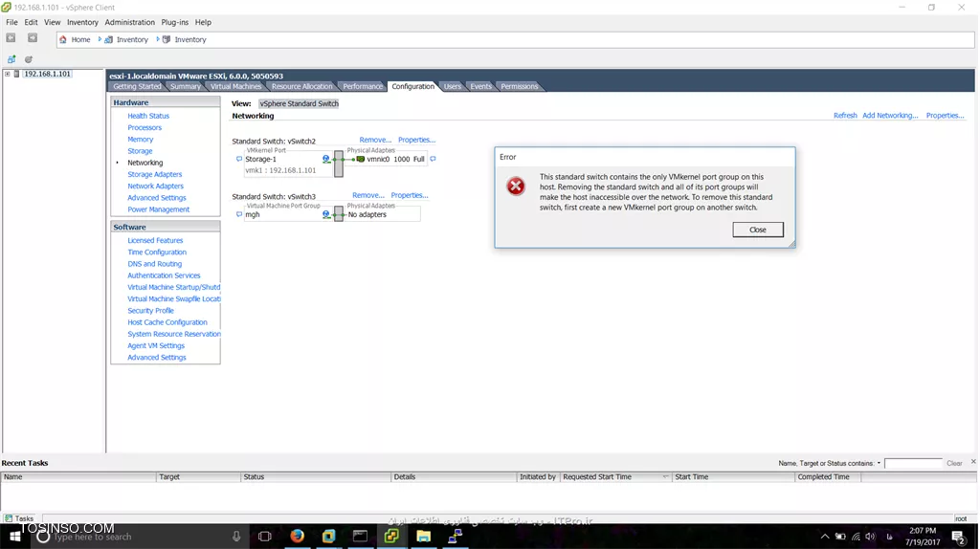Open the Administration menu
This screenshot has height=549, width=980.
click(x=129, y=22)
